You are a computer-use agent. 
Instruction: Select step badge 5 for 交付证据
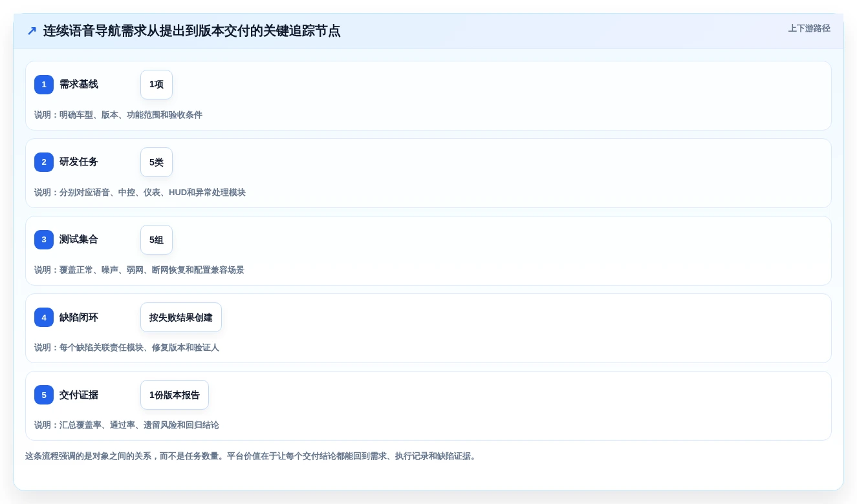44,395
